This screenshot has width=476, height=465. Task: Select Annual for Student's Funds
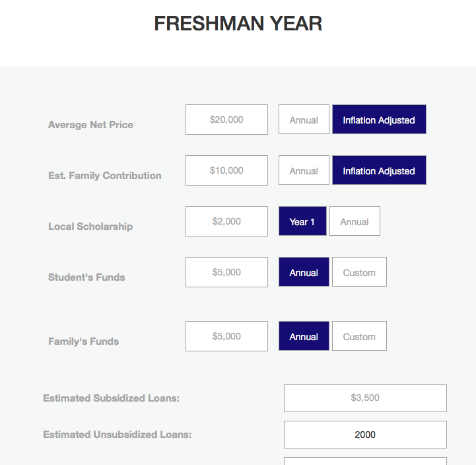pos(304,272)
